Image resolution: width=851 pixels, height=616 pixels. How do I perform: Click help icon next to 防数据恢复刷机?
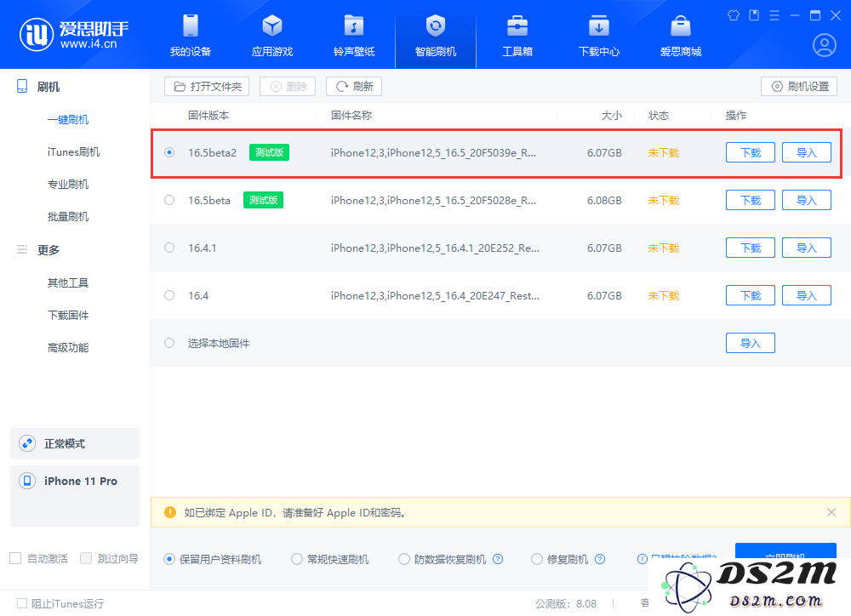click(x=498, y=559)
